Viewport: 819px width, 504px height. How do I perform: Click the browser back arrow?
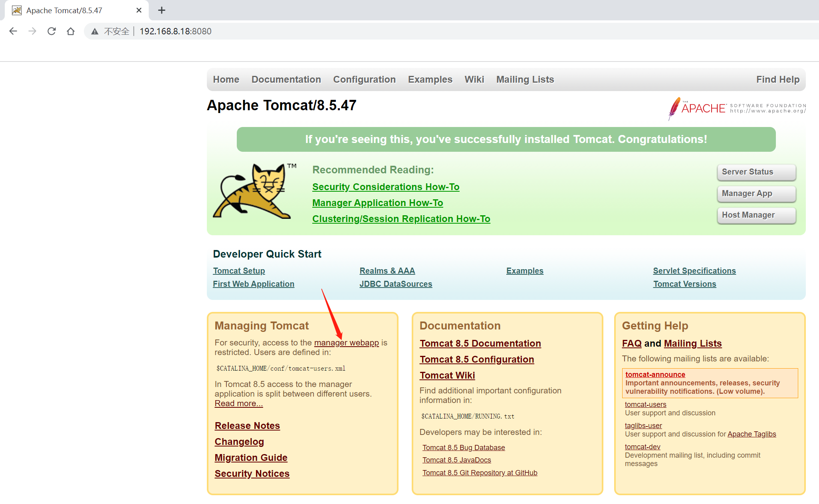13,31
